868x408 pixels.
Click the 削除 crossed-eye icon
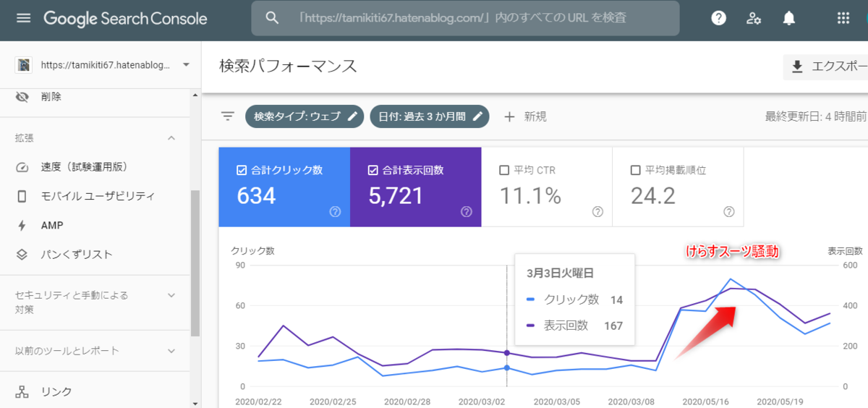(22, 96)
